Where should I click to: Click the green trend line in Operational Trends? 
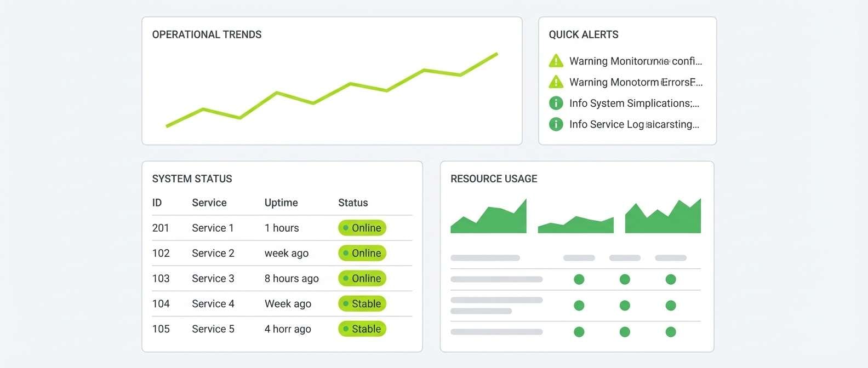click(332, 90)
